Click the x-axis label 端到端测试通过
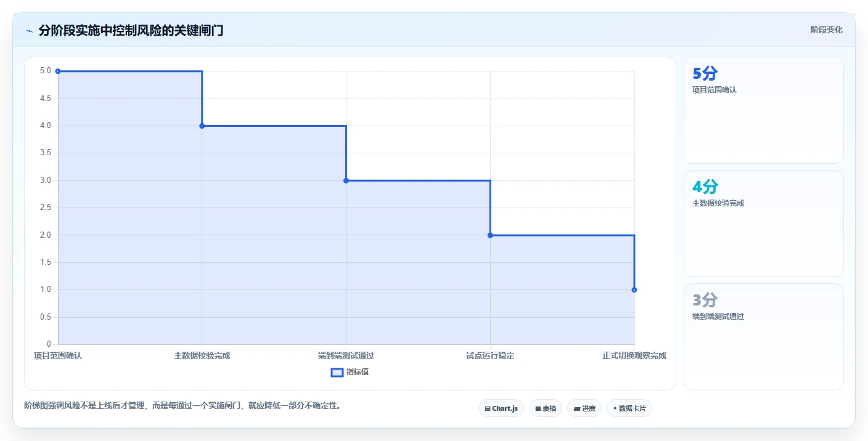Viewport: 868px width, 441px height. pyautogui.click(x=346, y=355)
